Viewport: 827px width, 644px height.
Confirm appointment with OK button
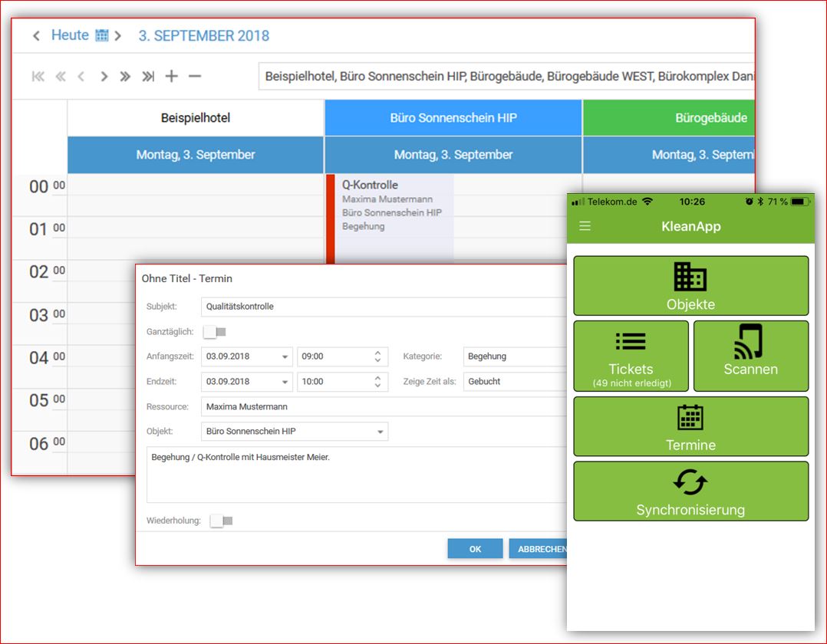point(475,549)
